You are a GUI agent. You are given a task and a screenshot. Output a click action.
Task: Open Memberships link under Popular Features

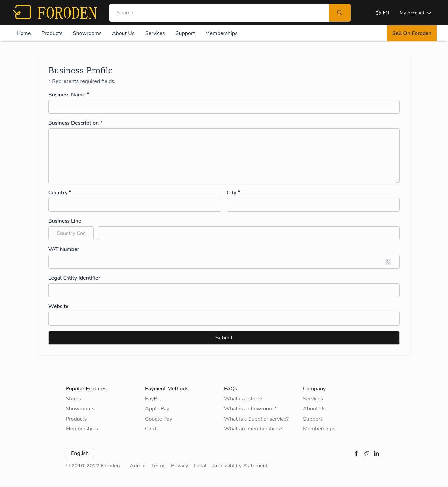click(82, 429)
